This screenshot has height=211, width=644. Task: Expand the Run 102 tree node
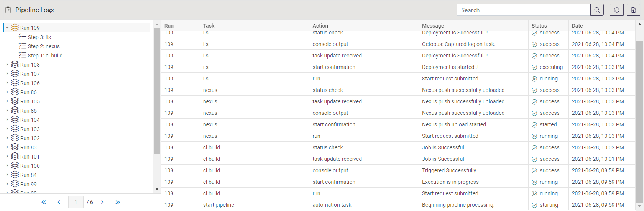7,138
